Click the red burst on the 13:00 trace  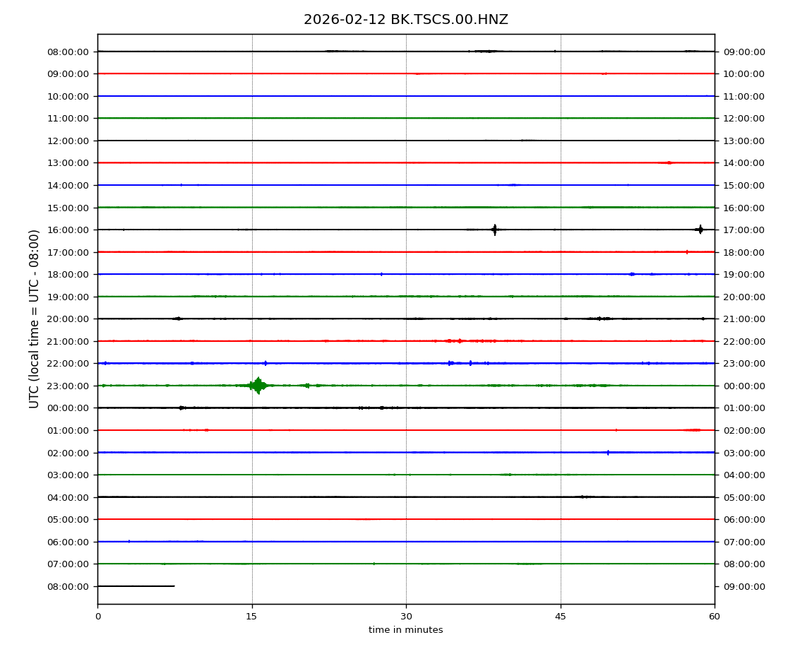pyautogui.click(x=668, y=162)
